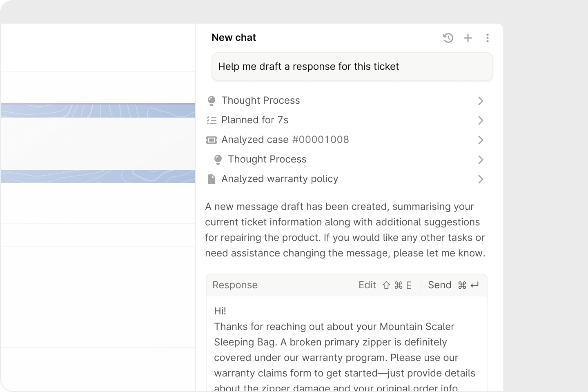The image size is (588, 392).
Task: Click the keyboard shortcut icon beside Send
Action: (x=468, y=285)
